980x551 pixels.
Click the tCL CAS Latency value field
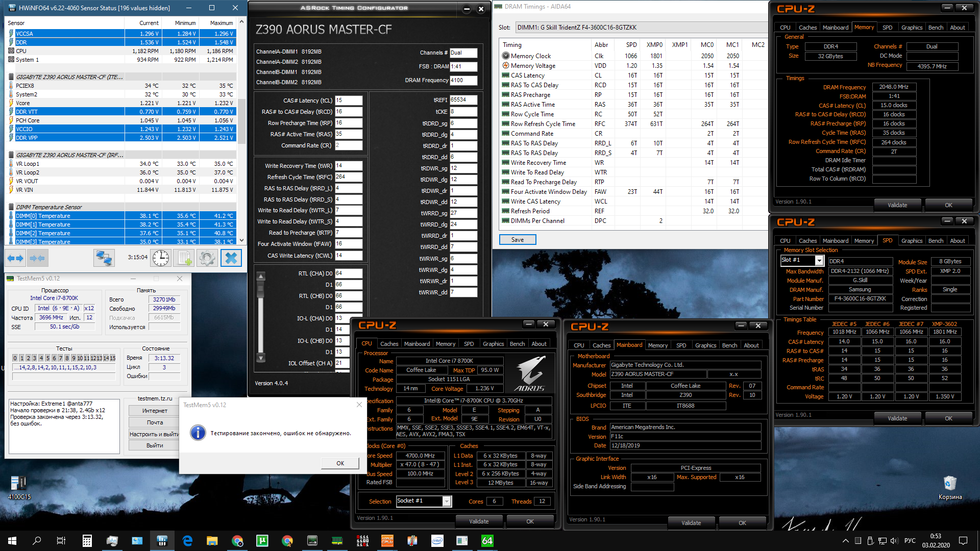click(348, 101)
